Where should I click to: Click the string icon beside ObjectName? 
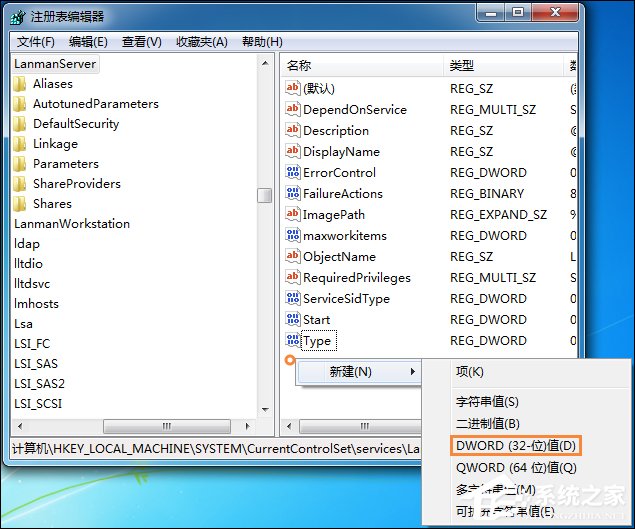(x=292, y=256)
